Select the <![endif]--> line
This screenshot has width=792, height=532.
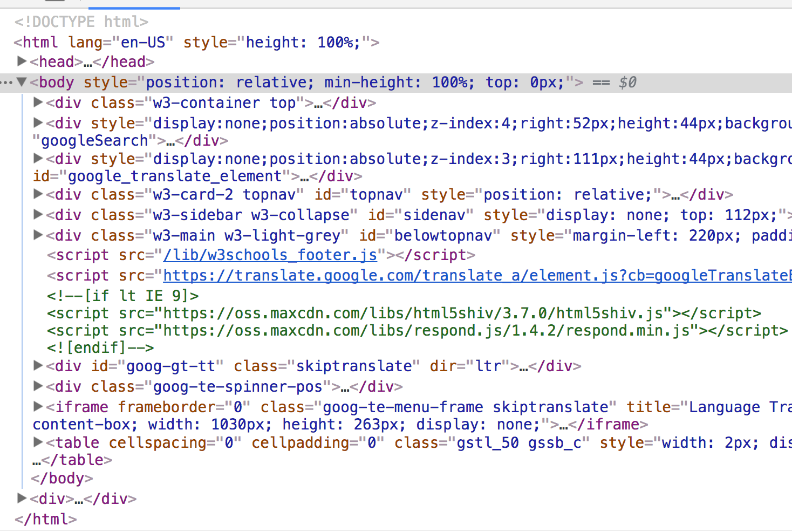click(x=100, y=347)
